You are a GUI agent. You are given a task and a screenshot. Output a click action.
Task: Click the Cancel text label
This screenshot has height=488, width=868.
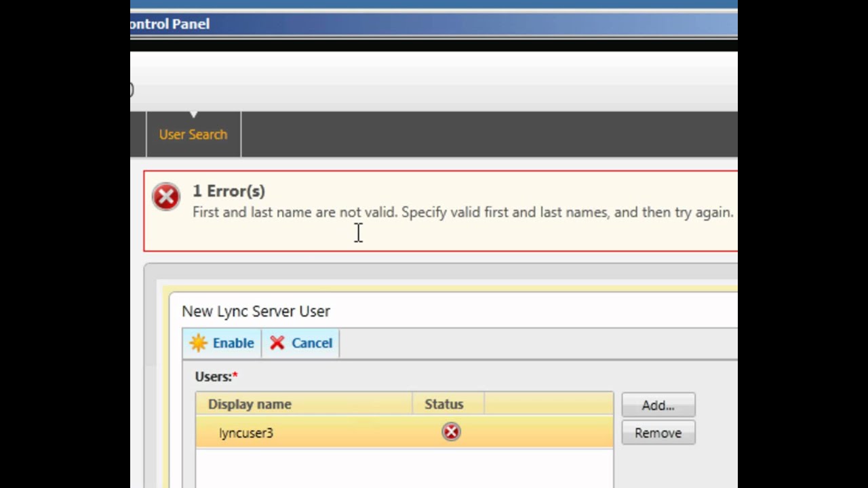point(312,343)
